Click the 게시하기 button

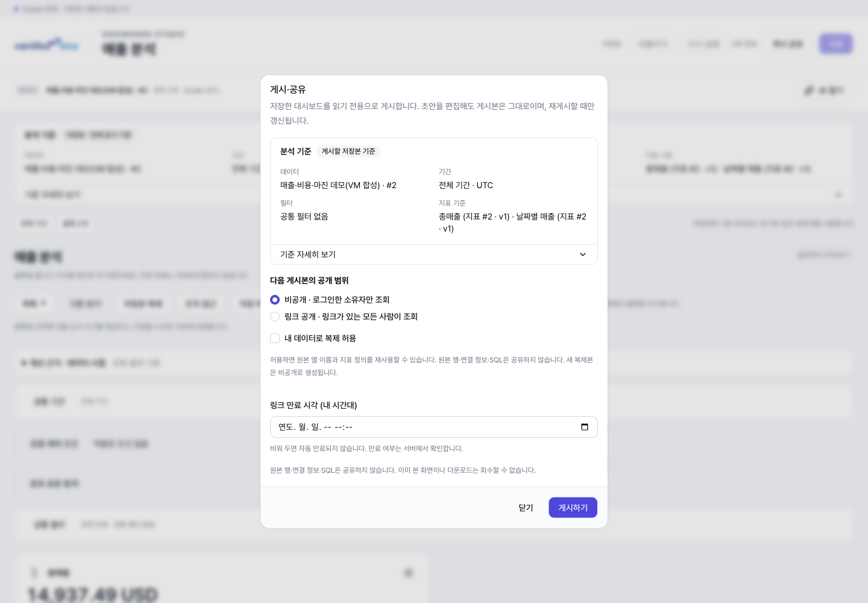pyautogui.click(x=573, y=508)
